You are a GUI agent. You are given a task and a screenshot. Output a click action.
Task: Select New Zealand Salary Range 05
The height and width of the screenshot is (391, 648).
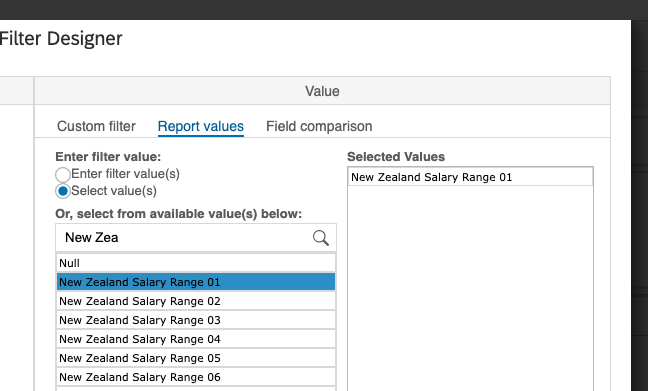click(196, 358)
